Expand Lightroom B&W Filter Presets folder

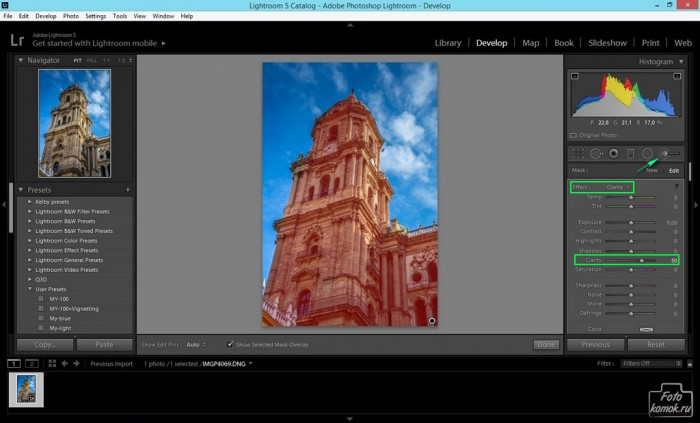coord(30,212)
